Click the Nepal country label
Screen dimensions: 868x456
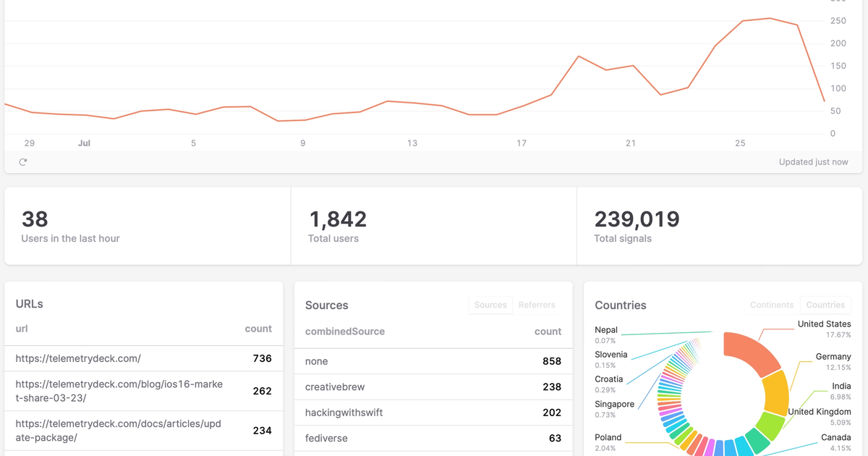click(x=606, y=329)
